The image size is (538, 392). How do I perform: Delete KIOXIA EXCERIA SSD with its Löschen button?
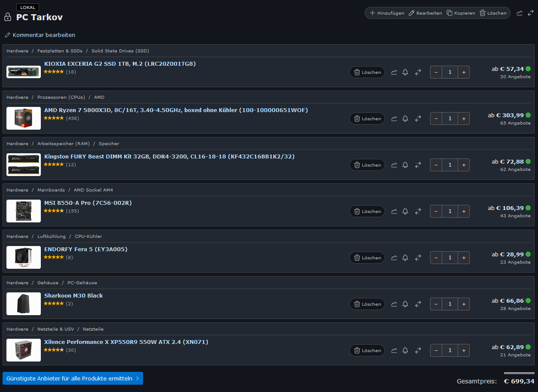[367, 72]
